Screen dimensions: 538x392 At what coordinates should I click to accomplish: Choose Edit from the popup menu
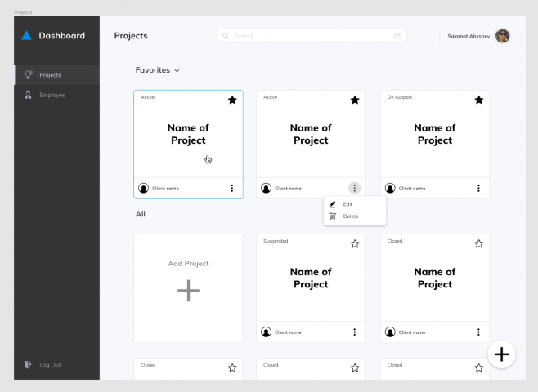coord(354,204)
